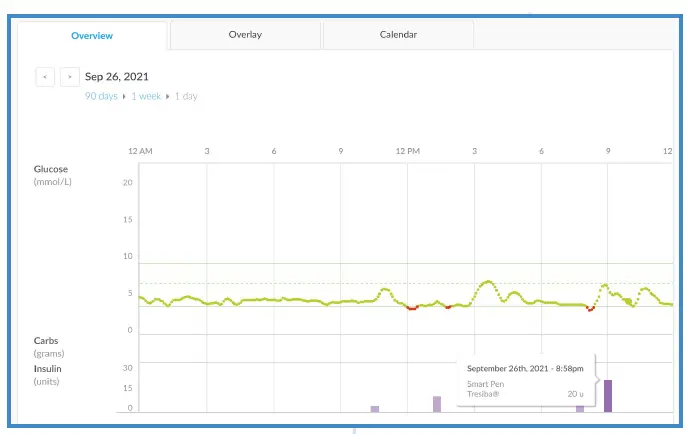The height and width of the screenshot is (434, 694).
Task: Select the Overview tab
Action: (92, 36)
